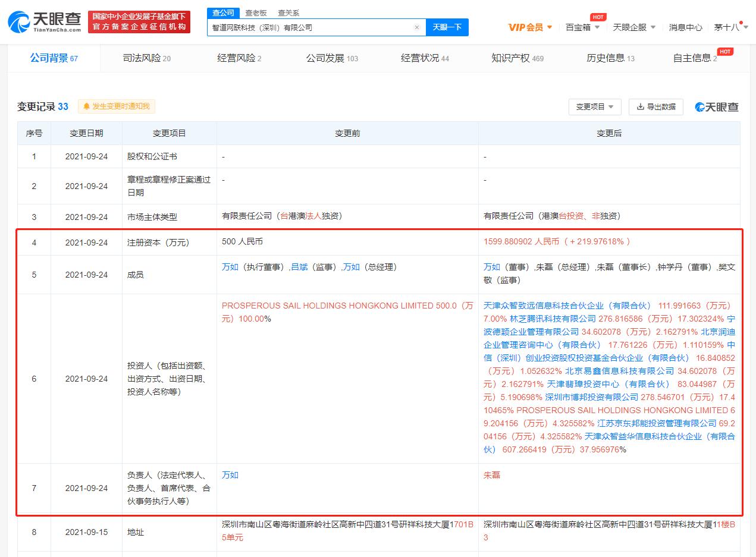Viewport: 756px width, 557px height.
Task: Open 深圳市博邦投资有限公司 investor link
Action: point(592,397)
